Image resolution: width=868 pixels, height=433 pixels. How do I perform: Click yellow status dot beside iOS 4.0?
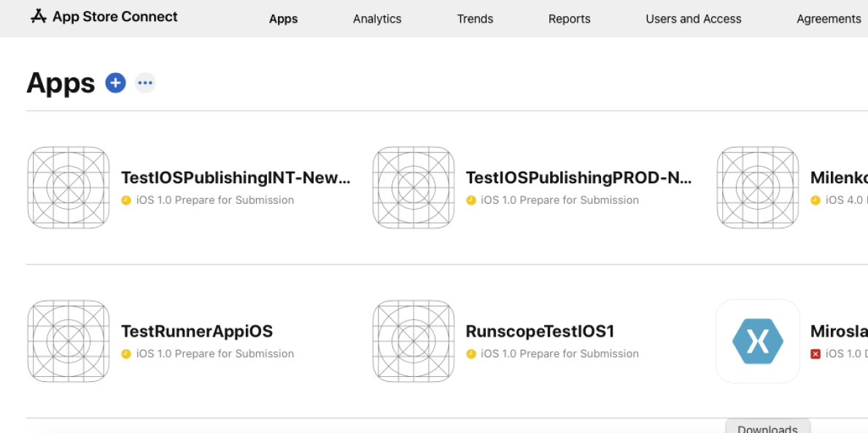(815, 200)
